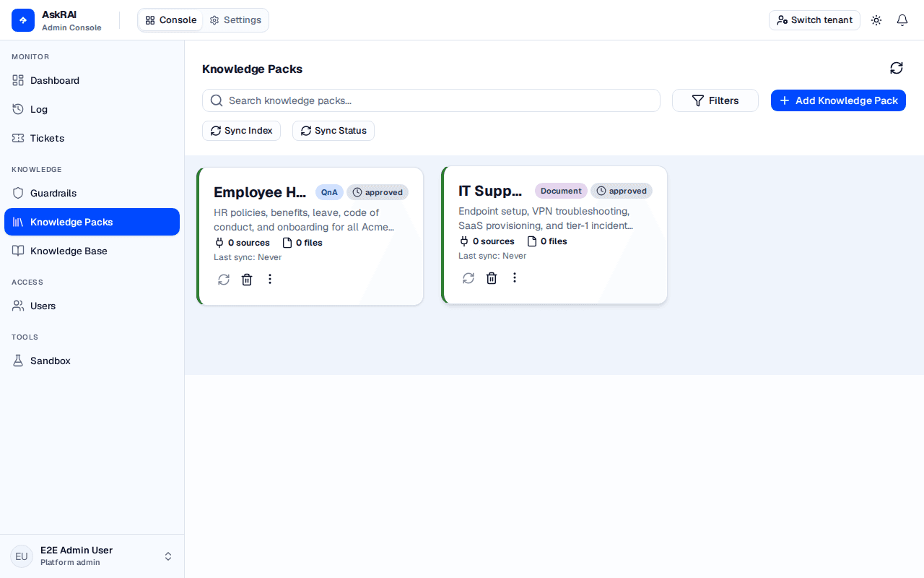Open Dashboard in the sidebar
924x578 pixels.
92,80
